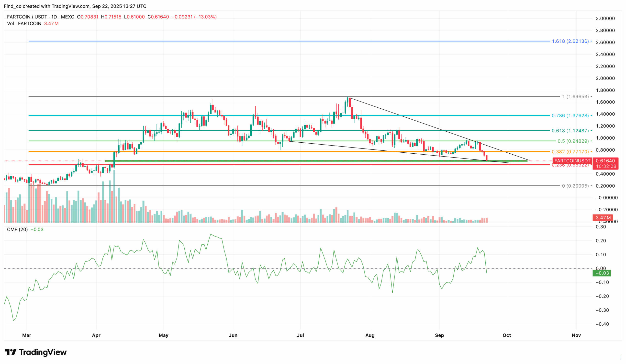Select the 0.382 (0.77170) orange Fib label
The width and height of the screenshot is (626, 364).
point(570,152)
